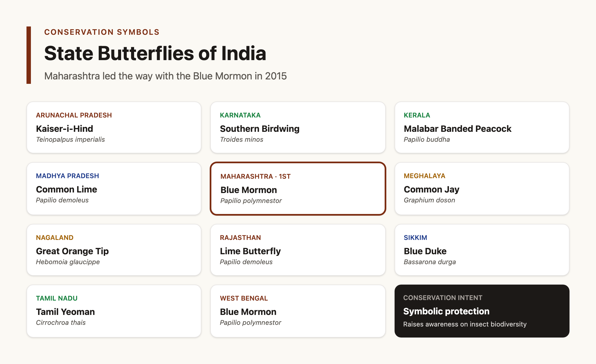Screen dimensions: 596x364
Task: Select the 'RAJASTHAN' state label
Action: (240, 238)
